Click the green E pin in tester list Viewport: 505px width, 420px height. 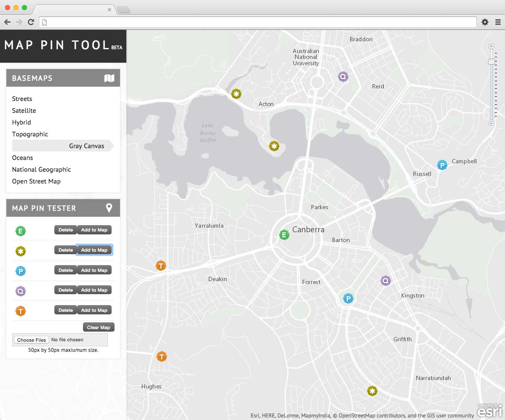pos(21,231)
